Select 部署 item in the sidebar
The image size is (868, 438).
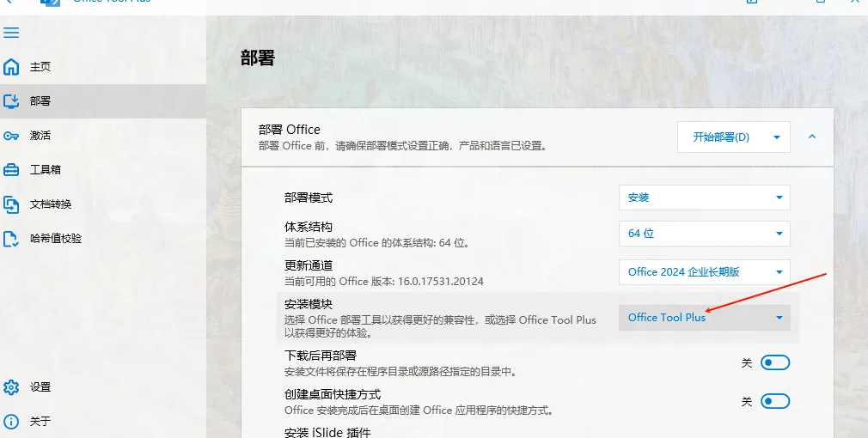point(40,101)
